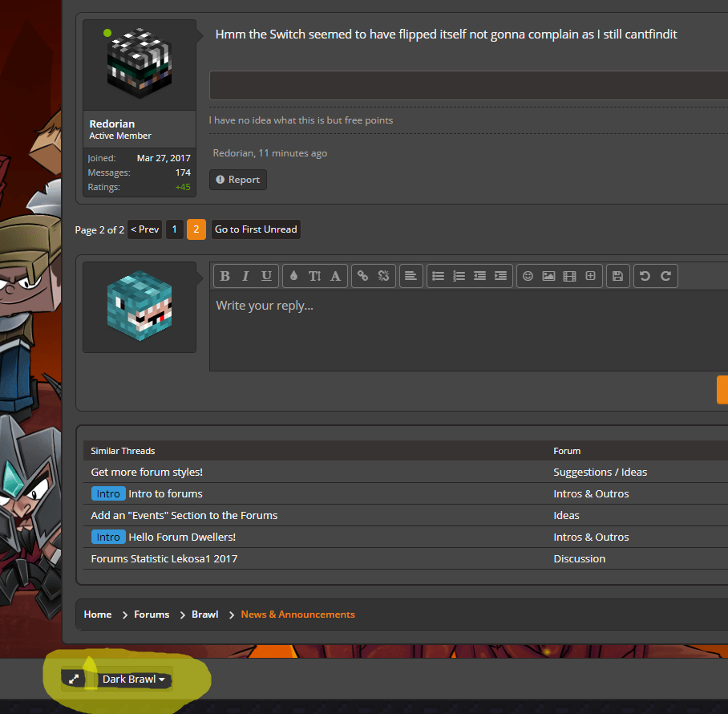Viewport: 728px width, 714px height.
Task: Open the font size dropdown
Action: (314, 276)
